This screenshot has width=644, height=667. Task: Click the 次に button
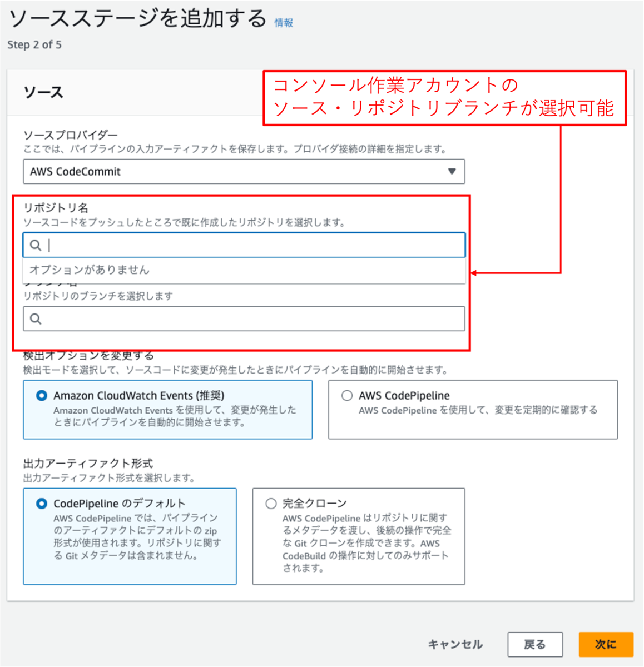coord(606,644)
